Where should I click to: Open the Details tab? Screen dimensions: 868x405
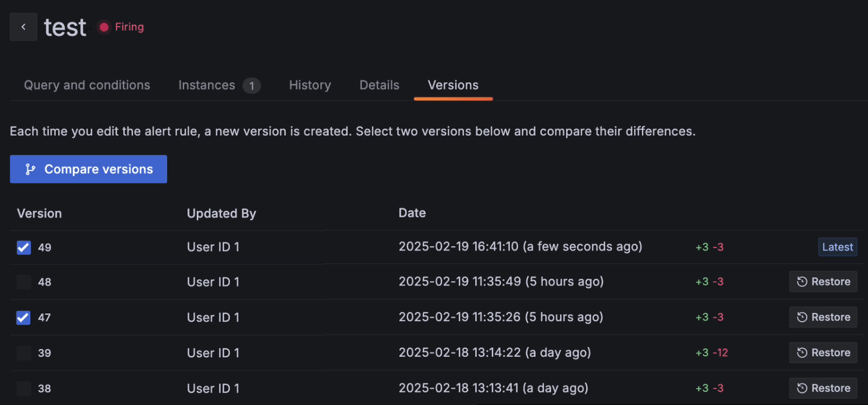379,85
